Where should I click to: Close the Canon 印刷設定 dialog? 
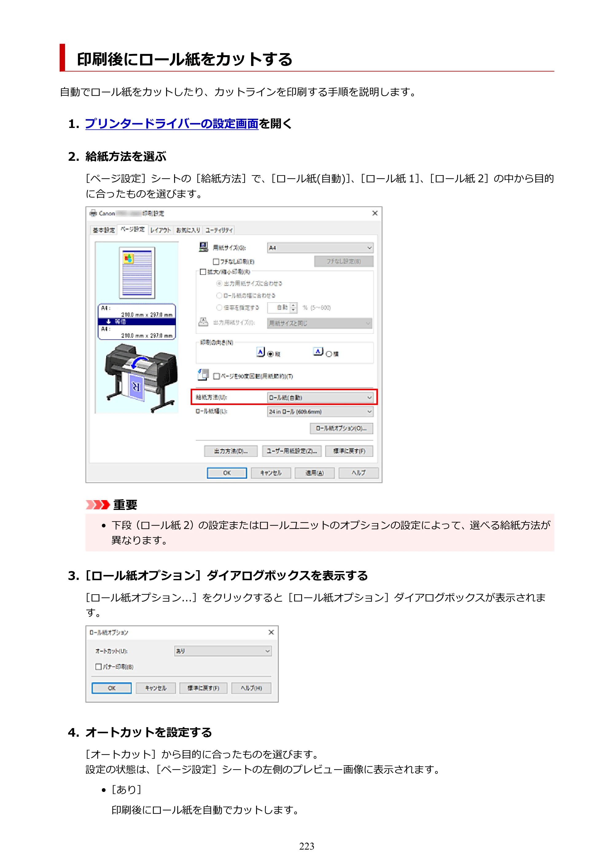(x=375, y=213)
